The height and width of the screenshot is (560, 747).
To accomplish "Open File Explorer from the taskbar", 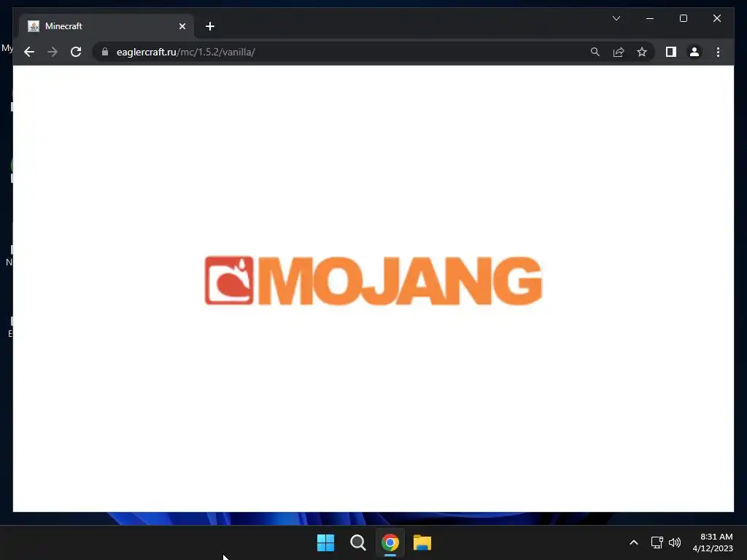I will point(422,542).
